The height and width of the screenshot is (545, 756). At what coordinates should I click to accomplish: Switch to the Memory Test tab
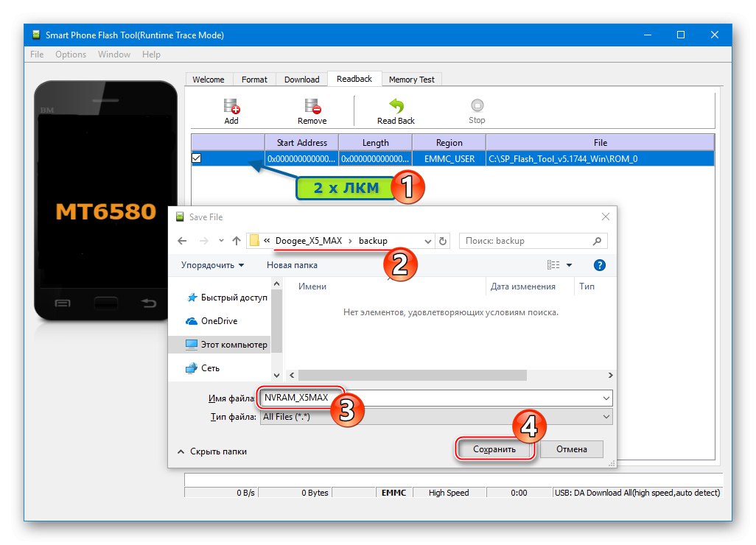[411, 80]
